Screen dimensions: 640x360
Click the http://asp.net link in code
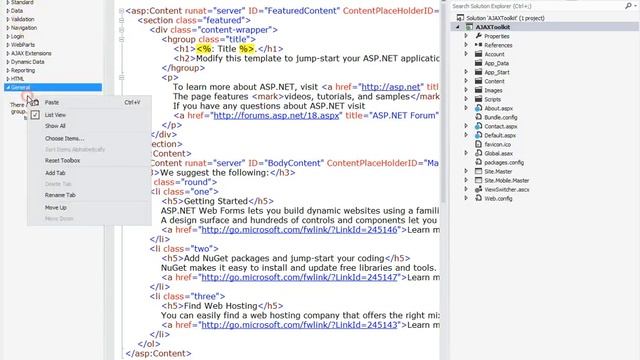coord(391,87)
